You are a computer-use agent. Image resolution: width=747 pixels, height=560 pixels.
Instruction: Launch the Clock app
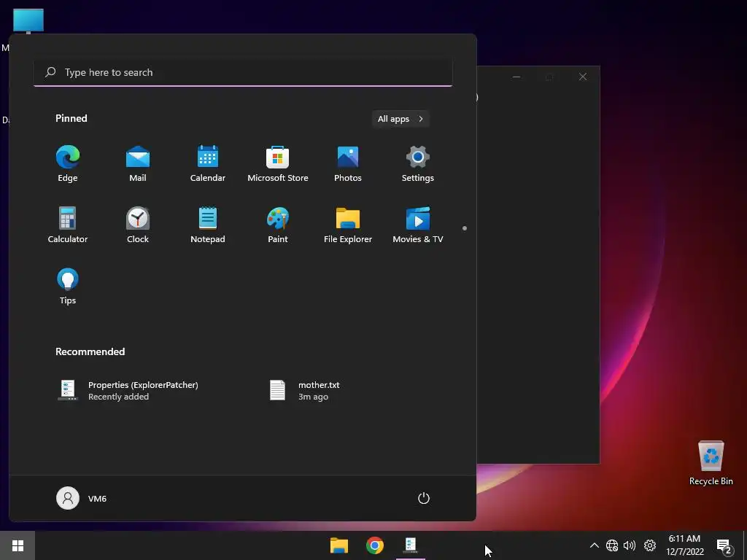pyautogui.click(x=138, y=225)
